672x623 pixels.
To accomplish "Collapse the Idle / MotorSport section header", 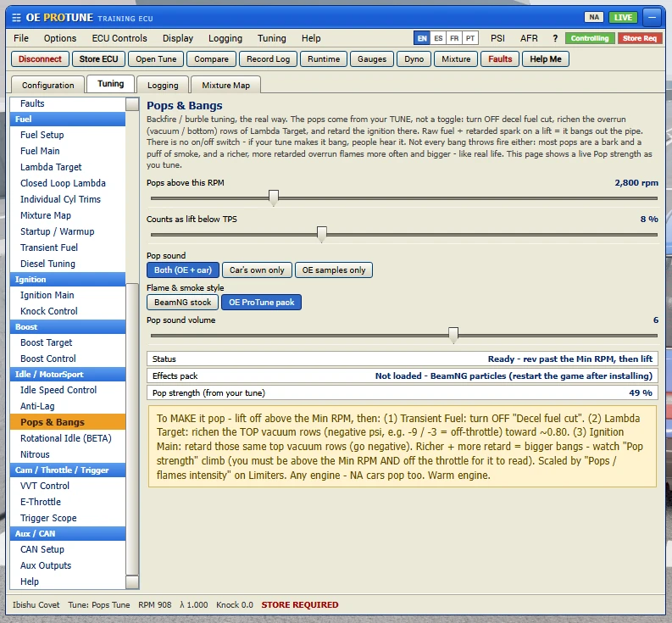I will pyautogui.click(x=68, y=374).
